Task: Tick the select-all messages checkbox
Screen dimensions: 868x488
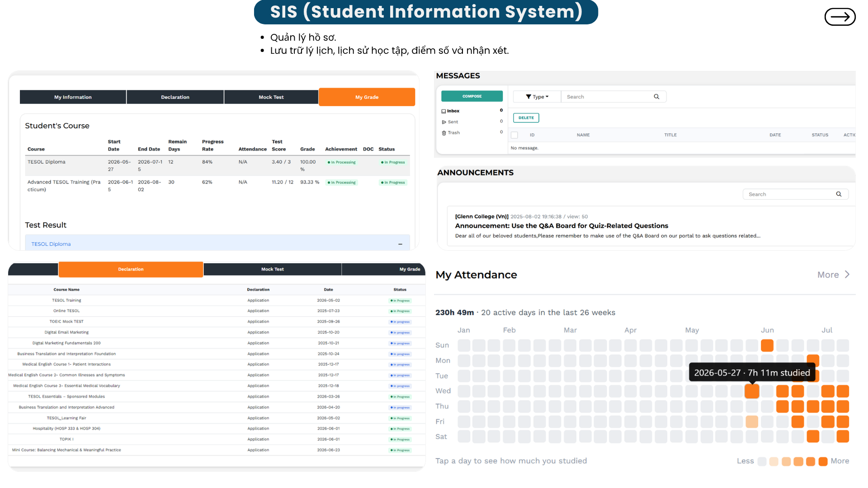Action: pyautogui.click(x=514, y=135)
